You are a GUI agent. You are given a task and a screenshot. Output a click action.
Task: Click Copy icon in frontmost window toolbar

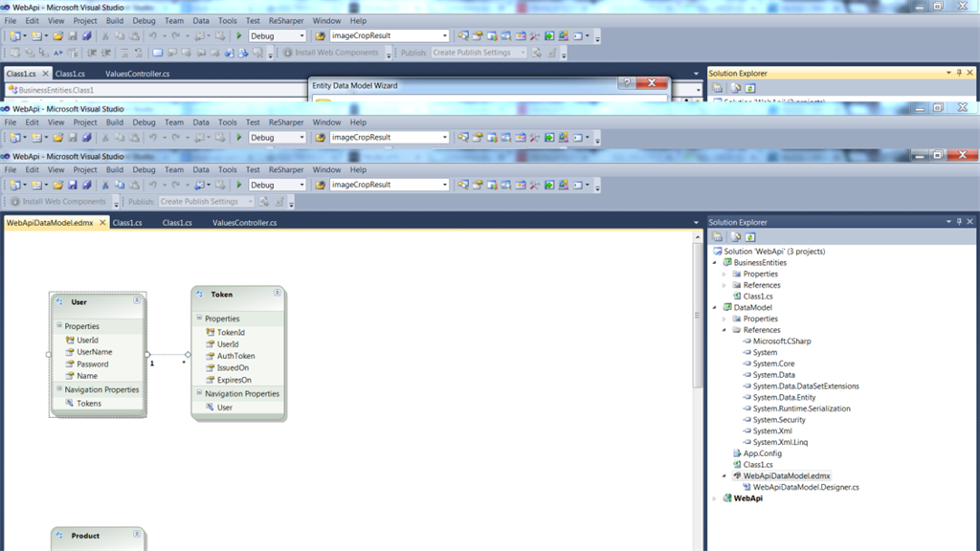pos(120,185)
